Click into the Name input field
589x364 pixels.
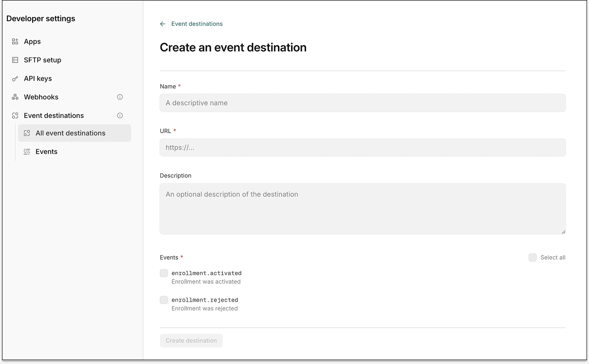click(x=363, y=103)
